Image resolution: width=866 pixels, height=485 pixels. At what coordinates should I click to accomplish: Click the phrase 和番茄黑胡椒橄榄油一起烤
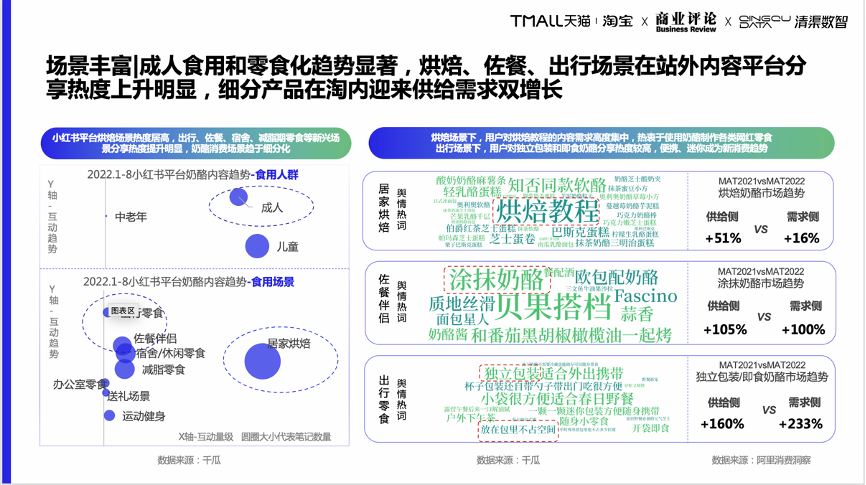click(571, 335)
